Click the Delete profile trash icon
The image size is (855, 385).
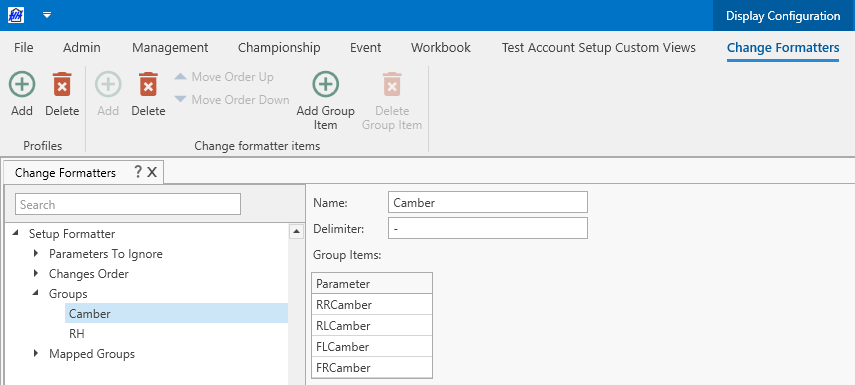[x=62, y=85]
